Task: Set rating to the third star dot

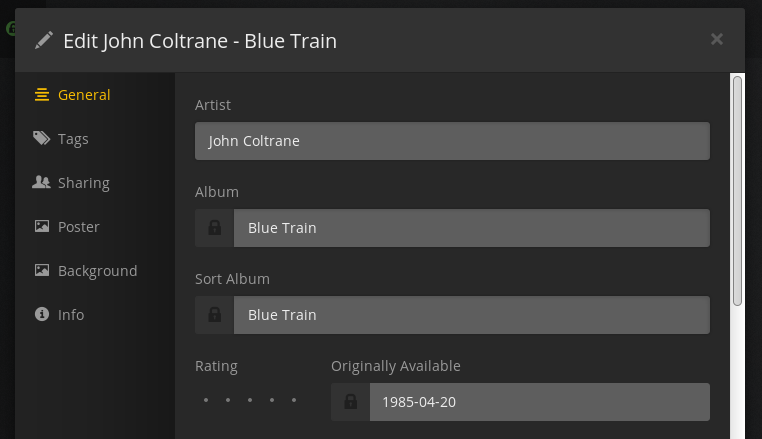Action: pyautogui.click(x=249, y=401)
